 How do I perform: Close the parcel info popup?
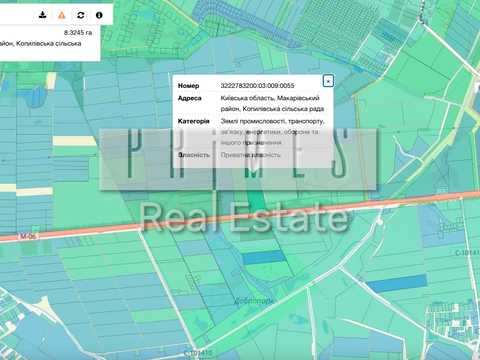tap(328, 81)
